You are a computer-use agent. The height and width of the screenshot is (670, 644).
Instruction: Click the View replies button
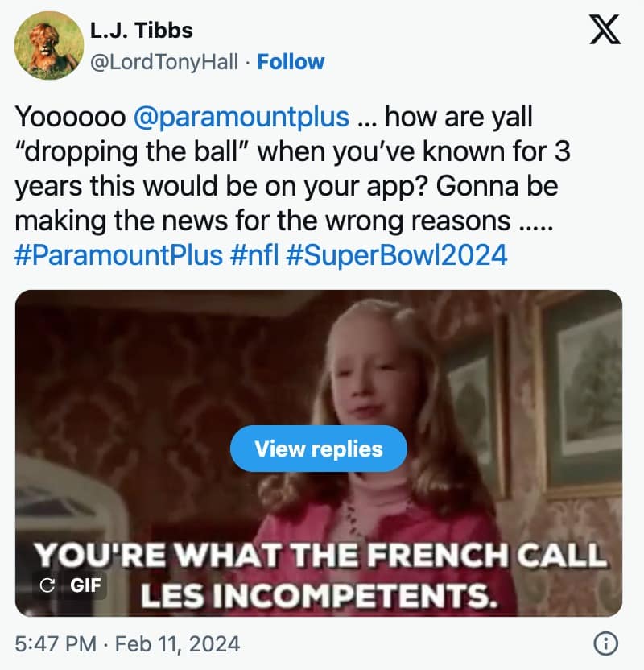click(319, 449)
